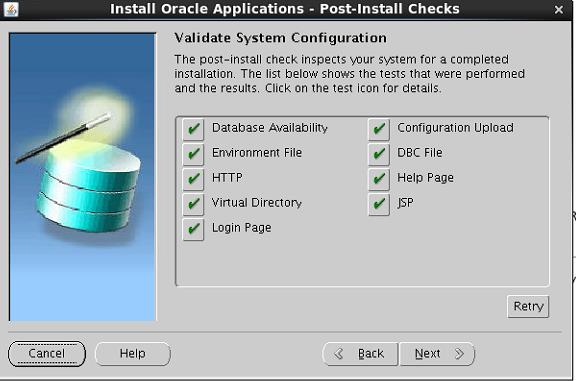Screen dimensions: 576x381
Task: Select the Help Page label text
Action: click(425, 178)
